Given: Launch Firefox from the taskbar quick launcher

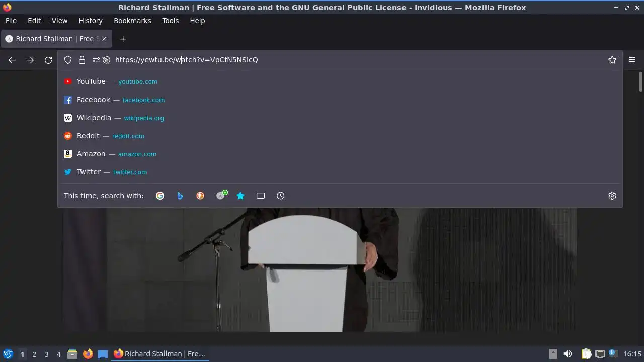Looking at the screenshot, I should 88,354.
